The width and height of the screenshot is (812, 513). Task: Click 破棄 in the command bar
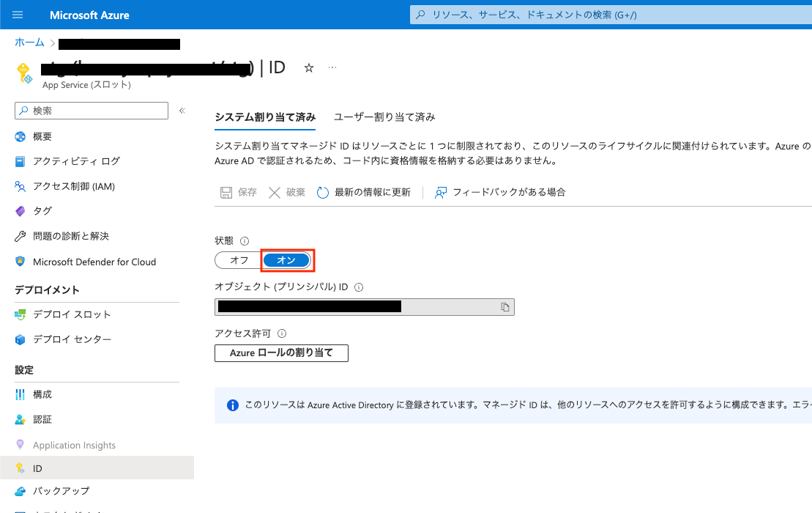point(287,193)
